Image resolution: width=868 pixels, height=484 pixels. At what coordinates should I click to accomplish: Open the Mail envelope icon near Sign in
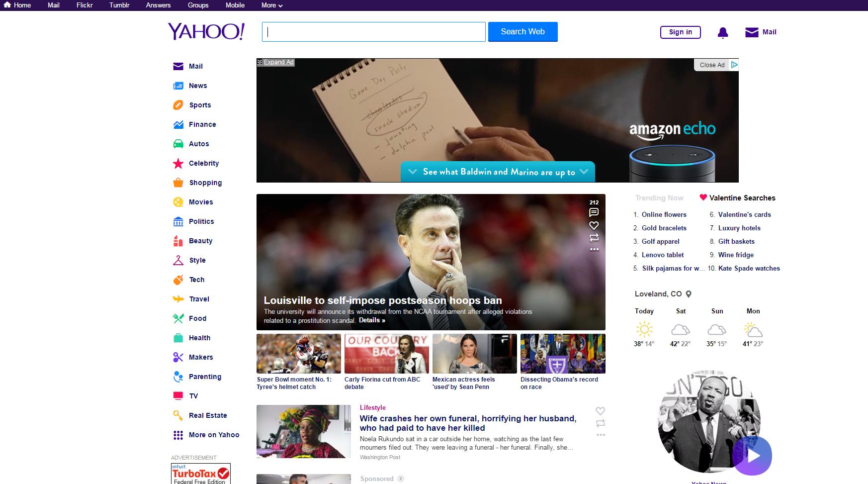[751, 31]
